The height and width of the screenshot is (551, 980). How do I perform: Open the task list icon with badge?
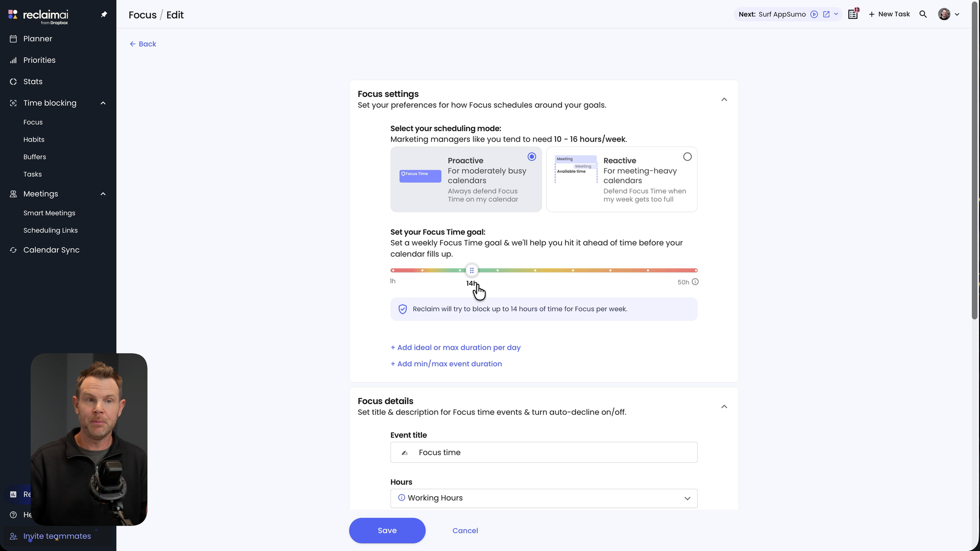[x=853, y=14]
